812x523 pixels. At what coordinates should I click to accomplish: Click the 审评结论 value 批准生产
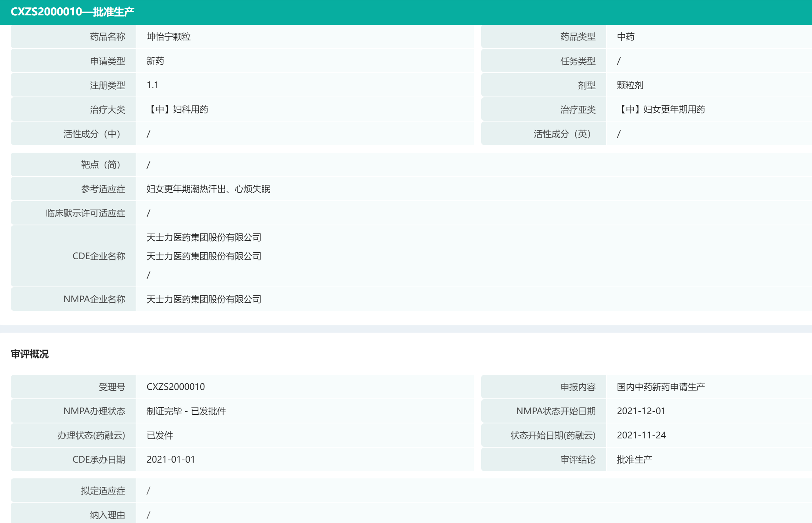634,460
